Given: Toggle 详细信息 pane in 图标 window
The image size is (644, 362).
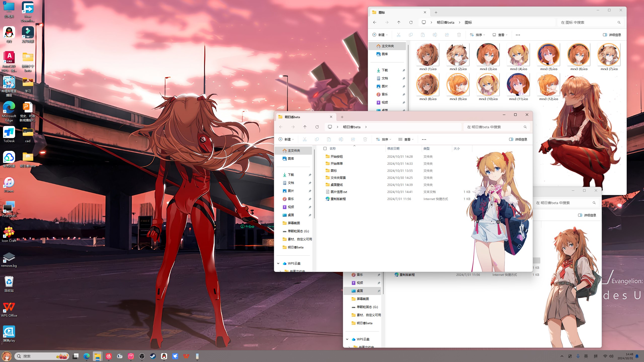Looking at the screenshot, I should (612, 35).
